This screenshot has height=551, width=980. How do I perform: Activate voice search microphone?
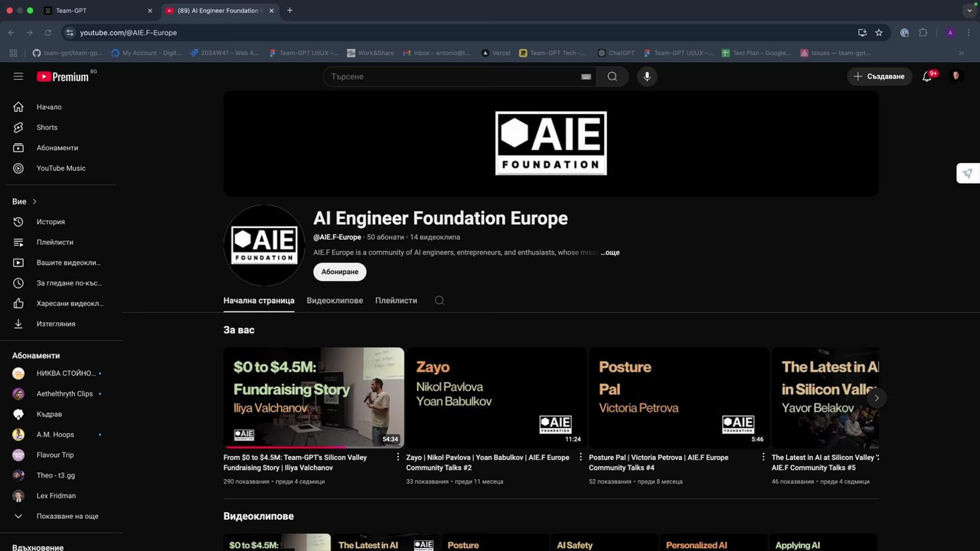(647, 77)
